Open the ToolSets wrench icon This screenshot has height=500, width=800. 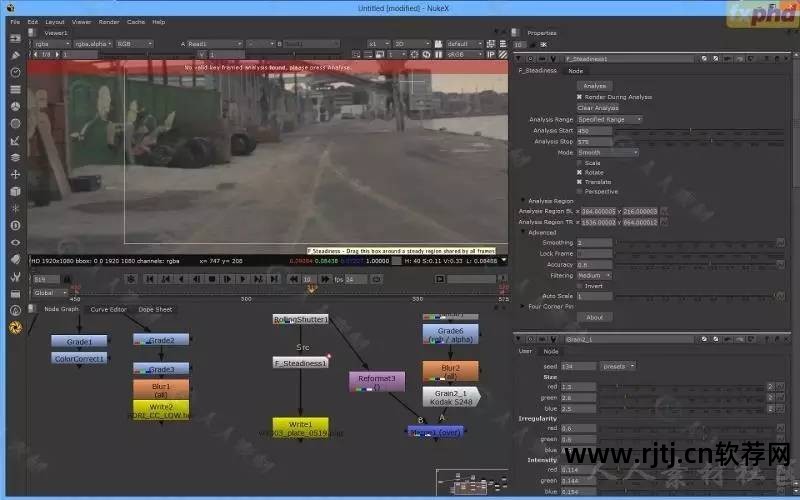15,277
